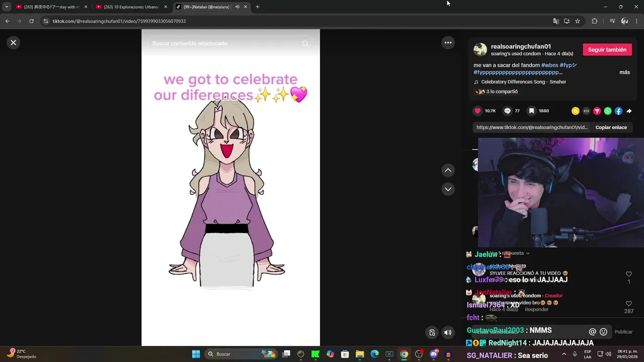Viewport: 644px width, 362px height.
Task: Open the three-dots more options menu
Action: tap(448, 43)
